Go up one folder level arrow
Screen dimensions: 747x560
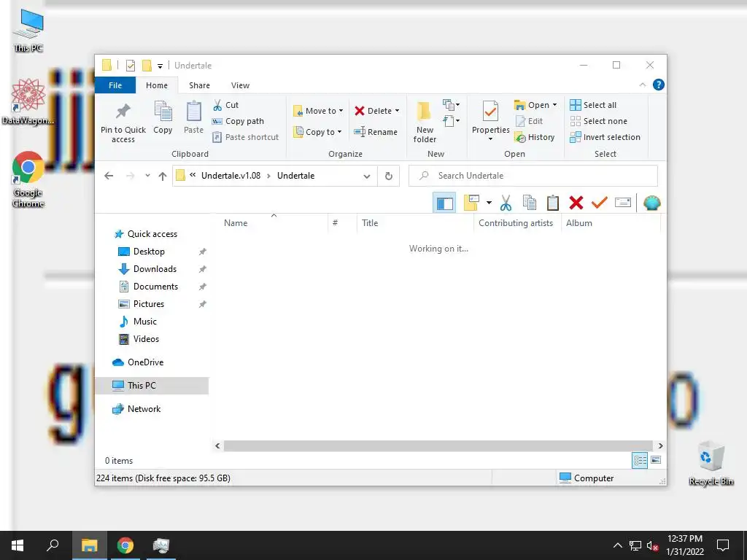click(x=163, y=176)
